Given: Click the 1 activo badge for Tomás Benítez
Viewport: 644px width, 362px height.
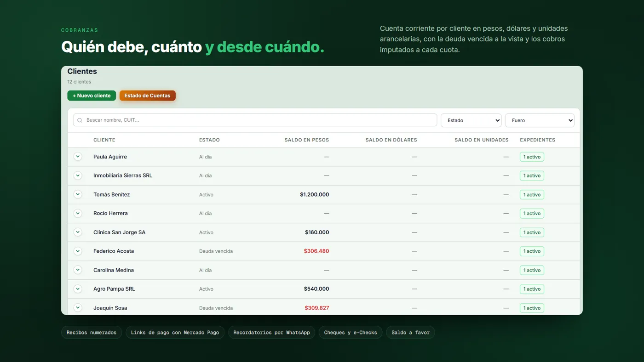Looking at the screenshot, I should tap(532, 195).
